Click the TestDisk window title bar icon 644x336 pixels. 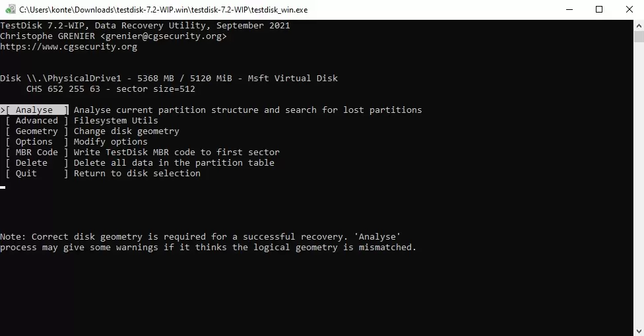9,10
